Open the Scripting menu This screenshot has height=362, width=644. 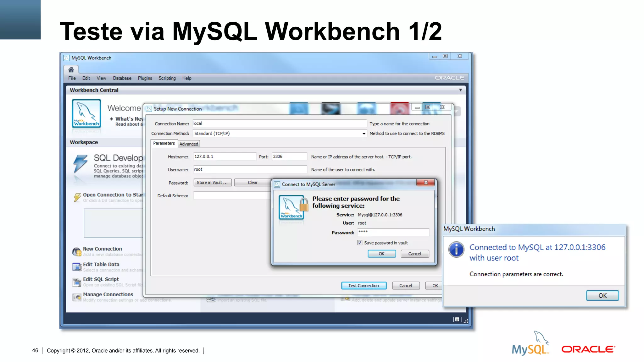point(167,78)
